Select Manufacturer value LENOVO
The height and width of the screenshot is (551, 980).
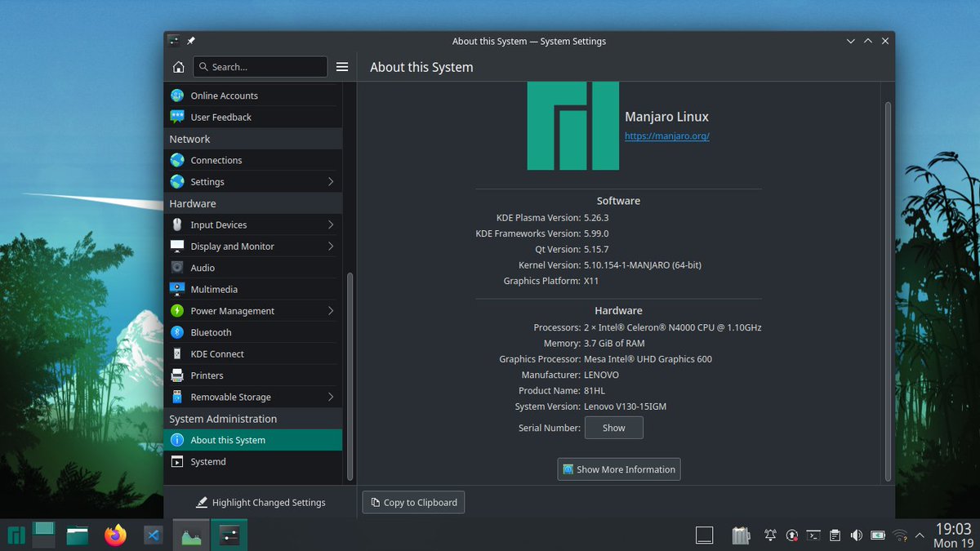[x=601, y=375]
